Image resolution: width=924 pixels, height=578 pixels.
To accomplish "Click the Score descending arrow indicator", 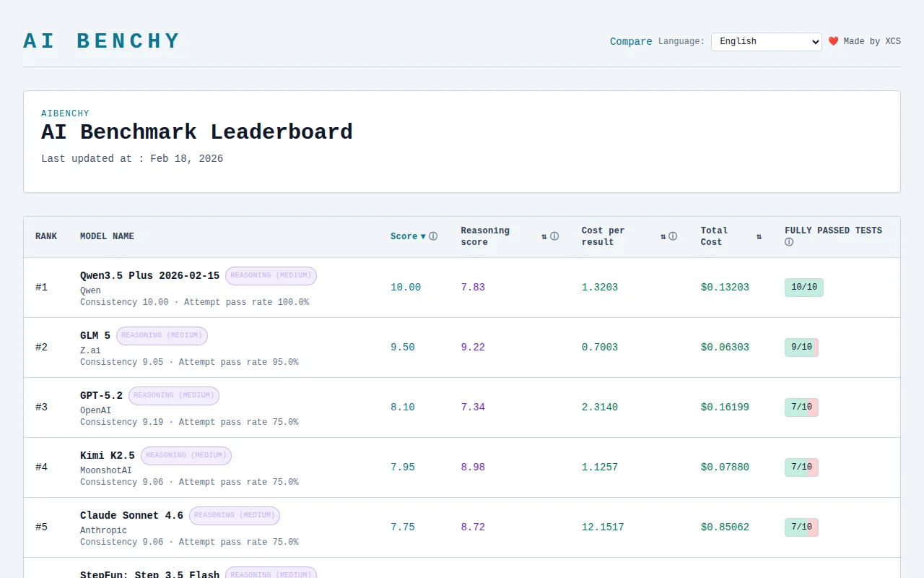I will 423,236.
